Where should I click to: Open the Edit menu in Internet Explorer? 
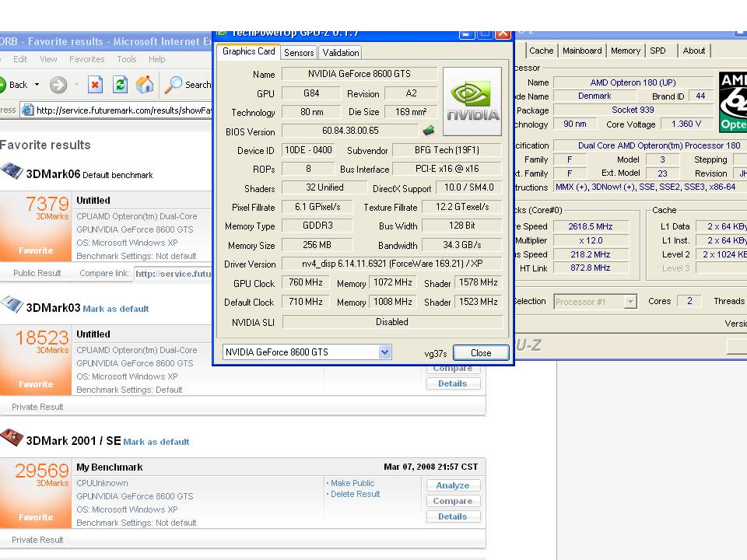[20, 59]
